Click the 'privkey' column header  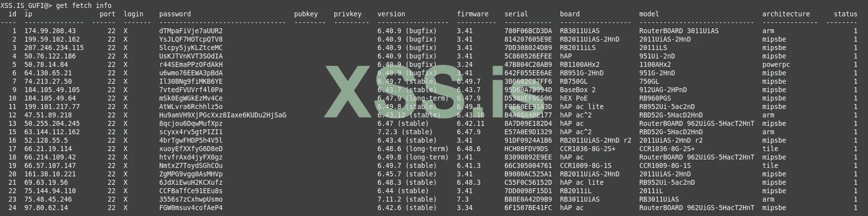pyautogui.click(x=347, y=14)
